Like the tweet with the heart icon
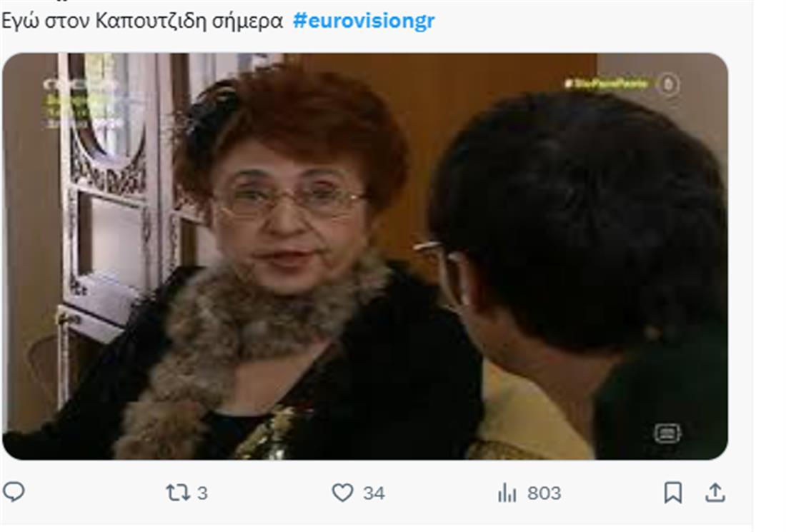Viewport: 786px width, 532px height. 343,493
